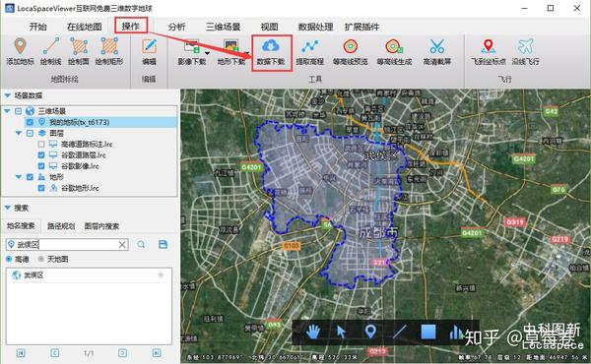Clear the search box with the X button
Image resolution: width=591 pixels, height=364 pixels.
point(122,245)
